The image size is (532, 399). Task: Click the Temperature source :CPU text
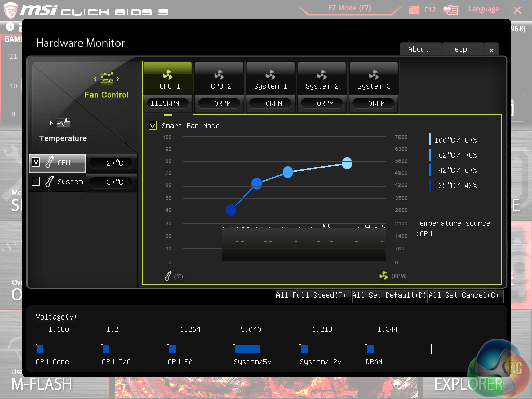point(453,229)
